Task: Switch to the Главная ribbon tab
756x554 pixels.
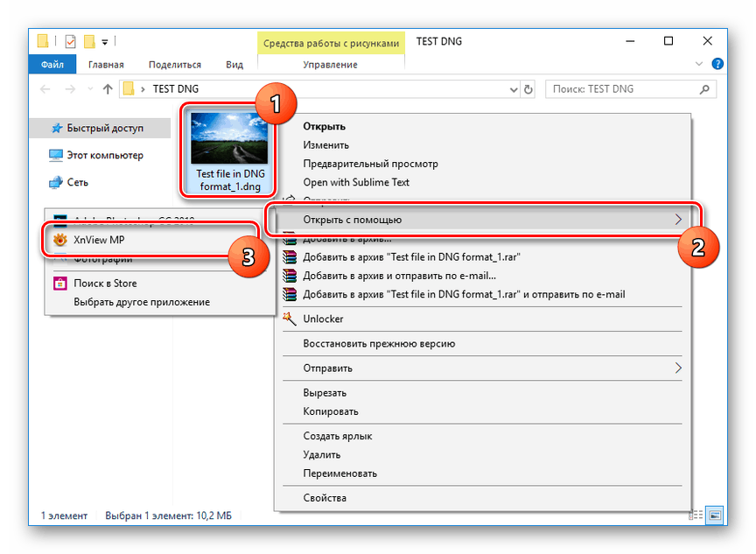Action: pyautogui.click(x=106, y=65)
